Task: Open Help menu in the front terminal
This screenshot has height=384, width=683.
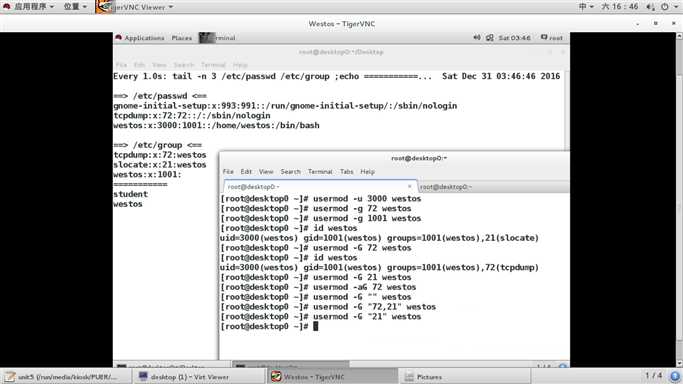Action: [367, 172]
